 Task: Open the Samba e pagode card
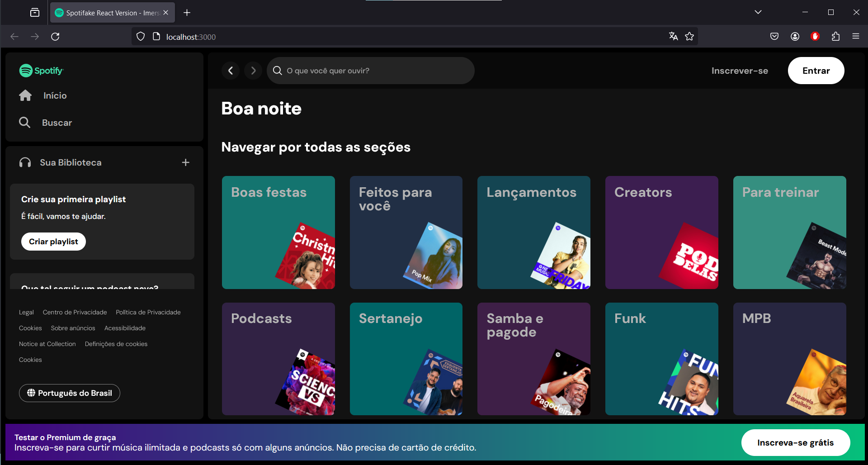pos(534,359)
